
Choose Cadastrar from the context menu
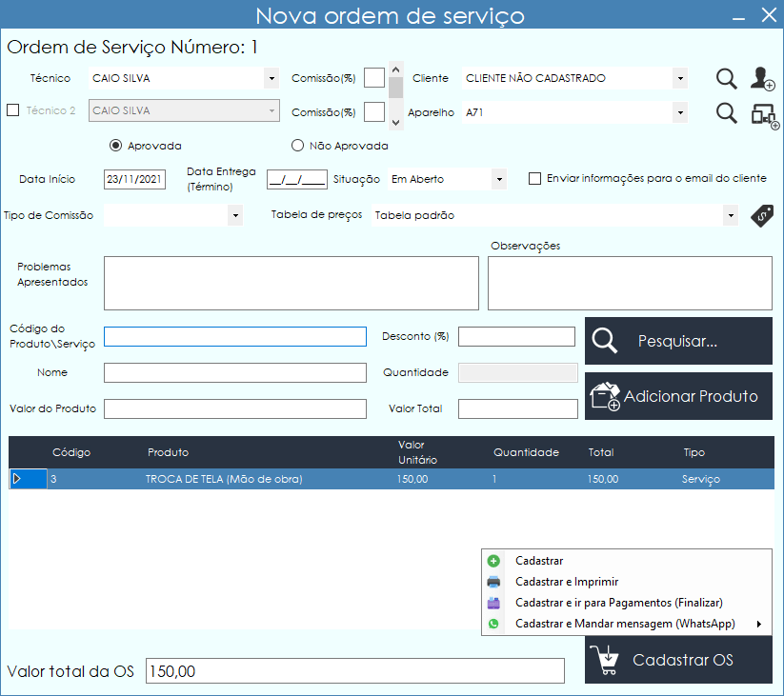pos(538,561)
